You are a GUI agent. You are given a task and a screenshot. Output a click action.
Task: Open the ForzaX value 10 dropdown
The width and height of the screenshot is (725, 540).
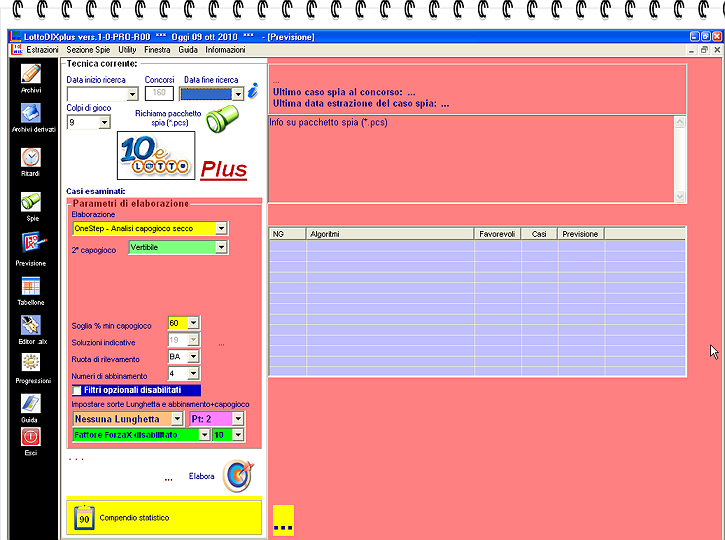point(238,435)
